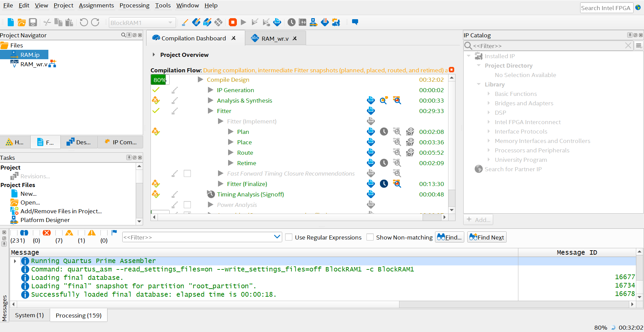This screenshot has width=644, height=332.
Task: Open the Fitter Plan snapshot viewer icon
Action: 410,132
